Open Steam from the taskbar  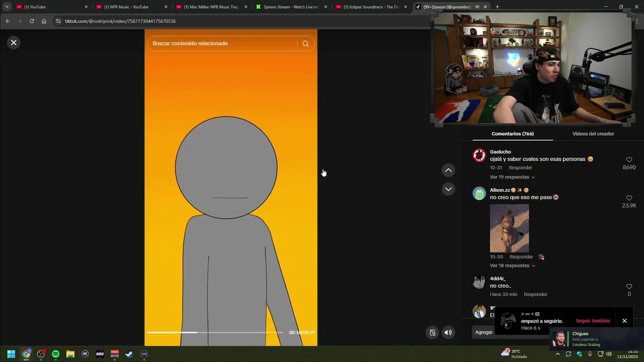(129, 354)
